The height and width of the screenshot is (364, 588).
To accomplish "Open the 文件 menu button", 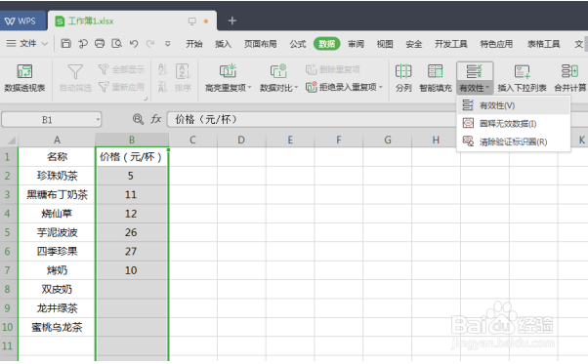I will click(x=27, y=44).
